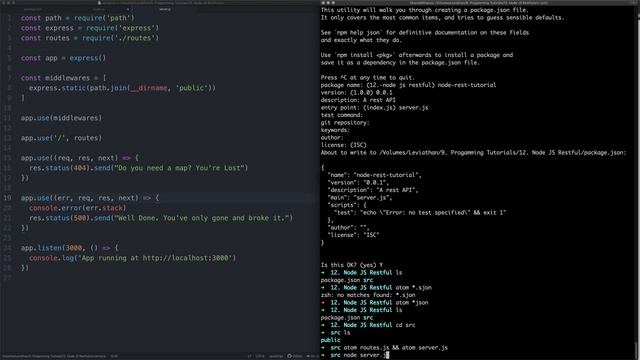The width and height of the screenshot is (640, 360).
Task: Open the LF line ending selector
Action: pos(250,356)
